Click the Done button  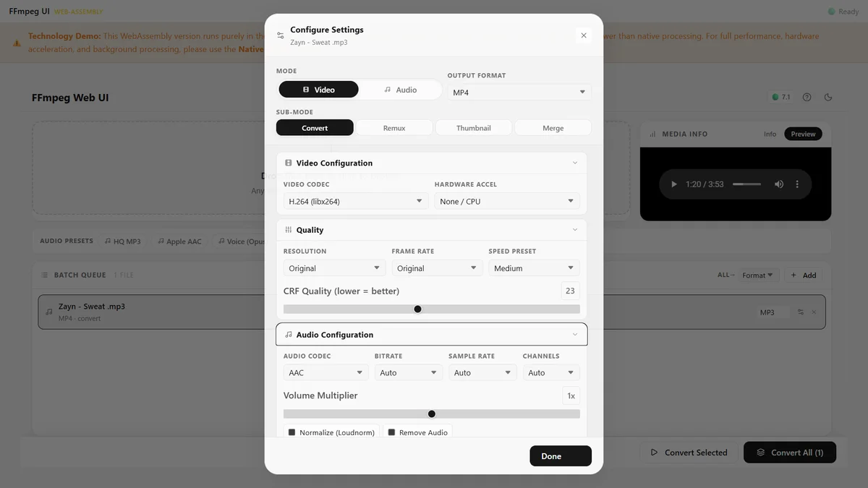click(561, 456)
